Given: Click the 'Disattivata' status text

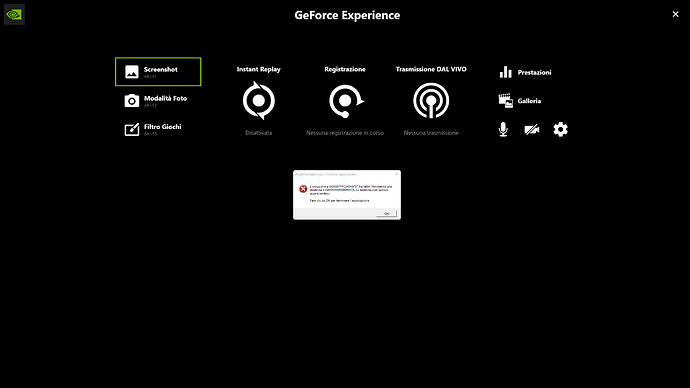Looking at the screenshot, I should point(259,133).
